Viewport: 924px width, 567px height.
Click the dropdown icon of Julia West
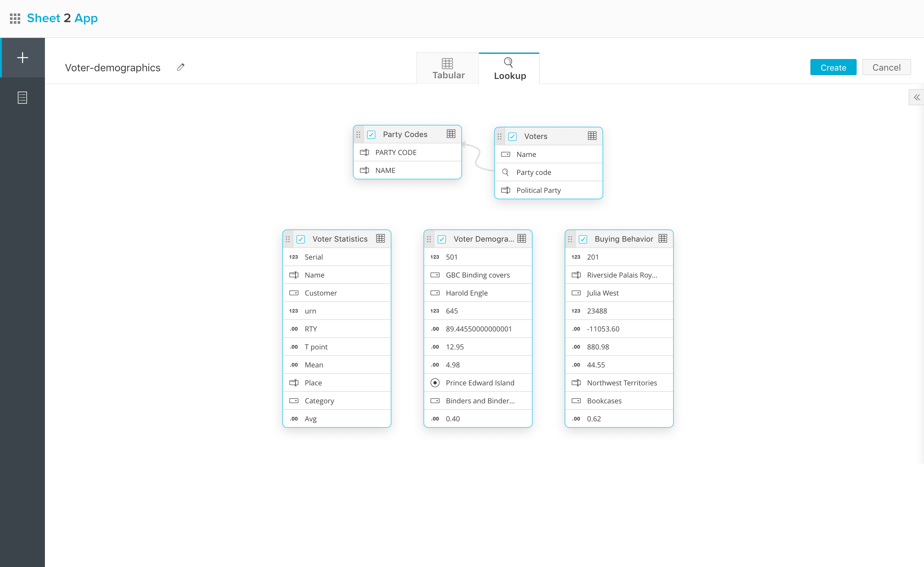click(576, 293)
